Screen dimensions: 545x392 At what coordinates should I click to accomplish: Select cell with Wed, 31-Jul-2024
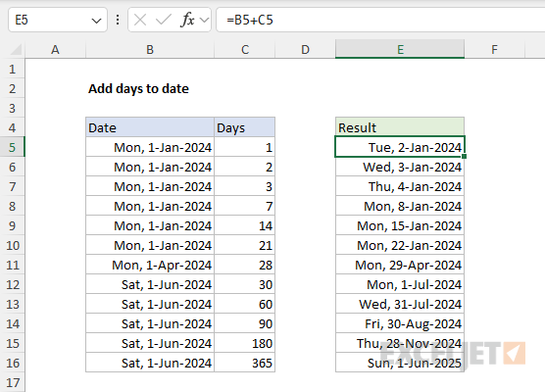[x=400, y=304]
